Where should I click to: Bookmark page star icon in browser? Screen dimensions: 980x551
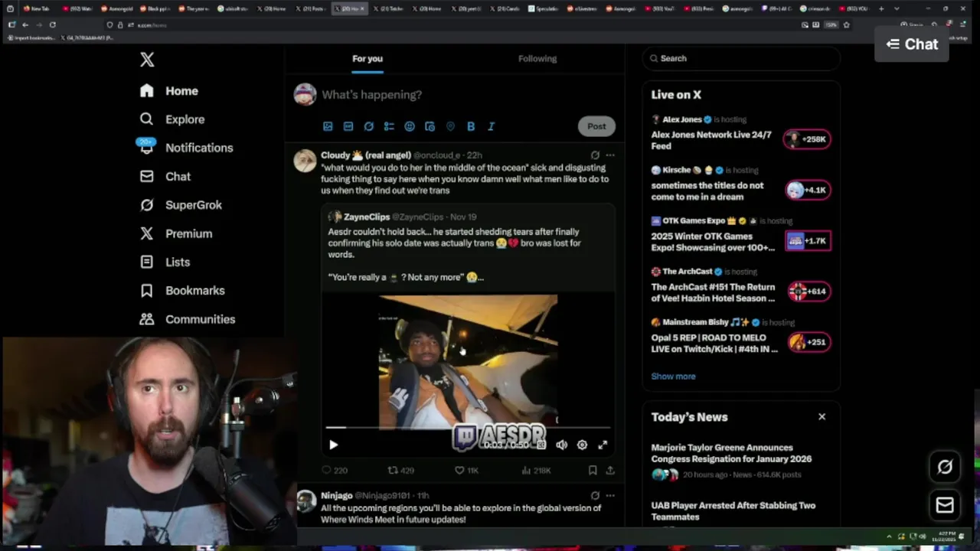pyautogui.click(x=846, y=24)
